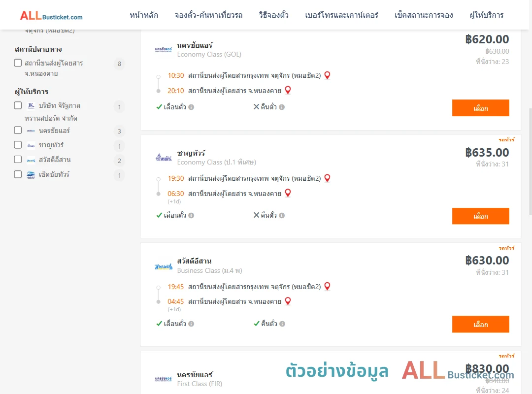Show คืนตั๋ว info icon on ชาญทัวร์ trip
The width and height of the screenshot is (532, 394).
coord(282,216)
